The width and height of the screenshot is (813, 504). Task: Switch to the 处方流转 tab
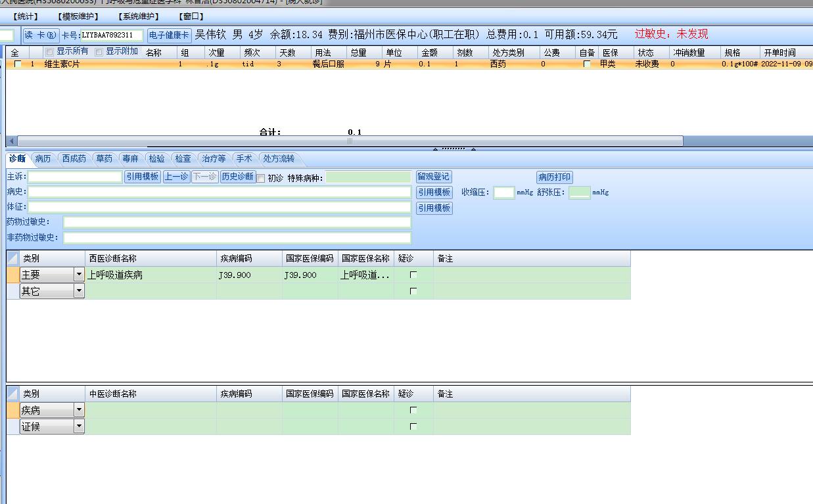[279, 158]
